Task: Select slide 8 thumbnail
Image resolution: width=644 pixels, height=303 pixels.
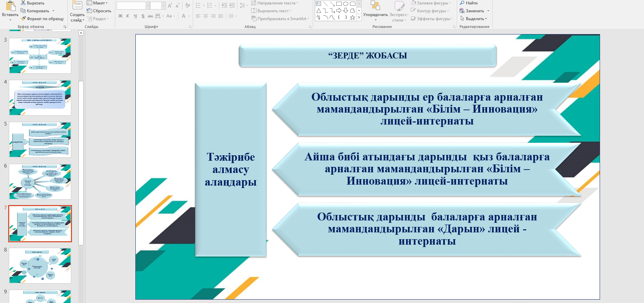Action: [40, 265]
